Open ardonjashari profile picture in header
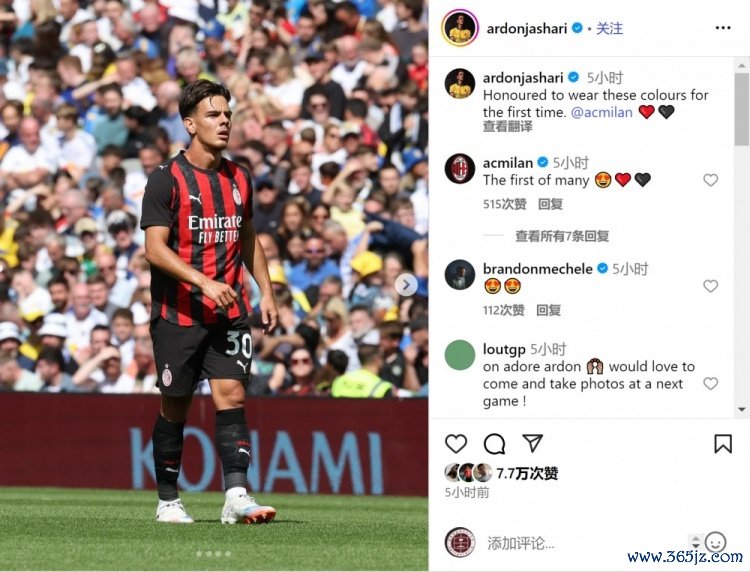This screenshot has width=750, height=572. pos(460,28)
